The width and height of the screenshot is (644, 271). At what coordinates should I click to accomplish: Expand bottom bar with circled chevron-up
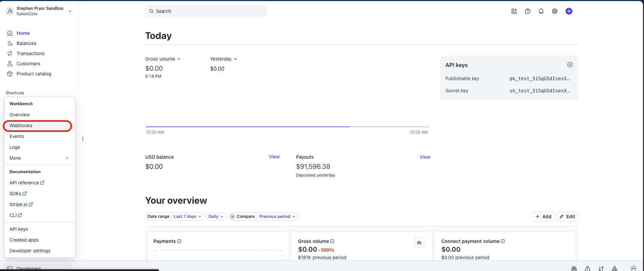[x=633, y=268]
